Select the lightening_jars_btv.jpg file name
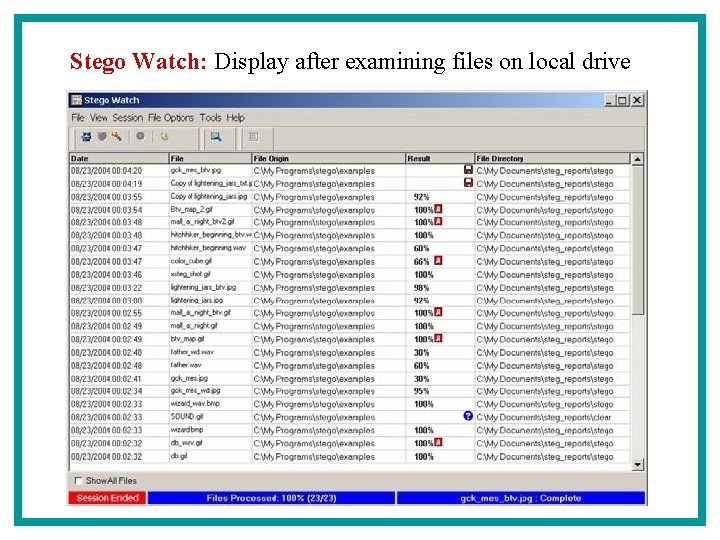This screenshot has height=540, width=720. [203, 287]
